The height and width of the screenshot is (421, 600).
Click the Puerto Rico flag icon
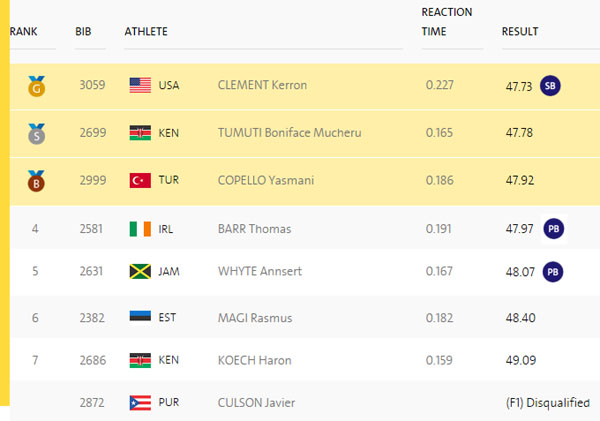tap(140, 403)
